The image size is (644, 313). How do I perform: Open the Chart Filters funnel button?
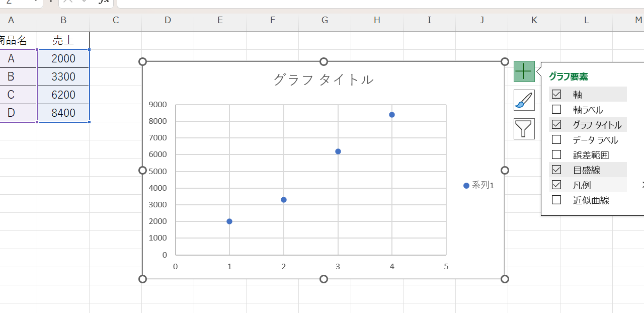[x=524, y=129]
